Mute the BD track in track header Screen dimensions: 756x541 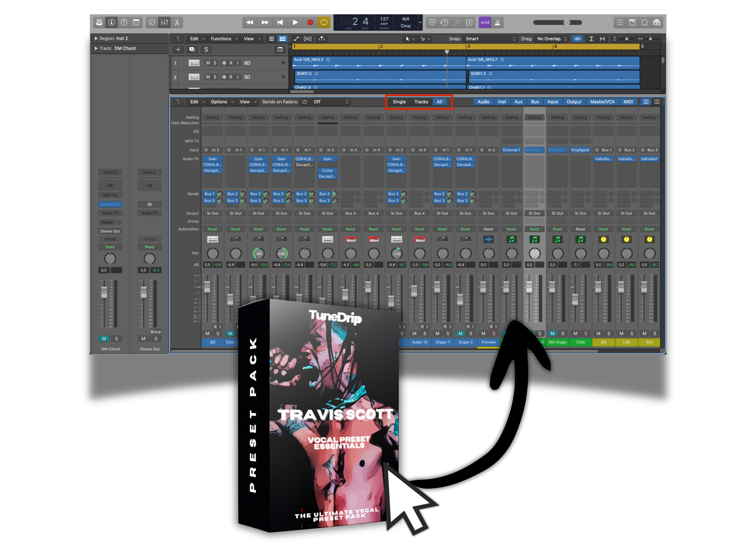pos(208,63)
